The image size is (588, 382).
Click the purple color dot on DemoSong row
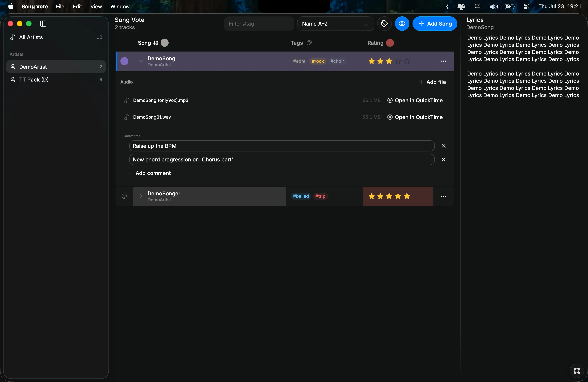tap(124, 61)
